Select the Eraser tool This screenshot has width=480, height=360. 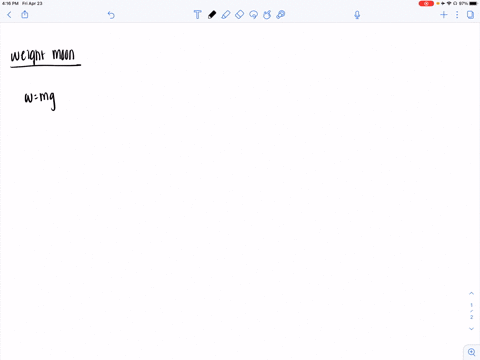(x=239, y=15)
